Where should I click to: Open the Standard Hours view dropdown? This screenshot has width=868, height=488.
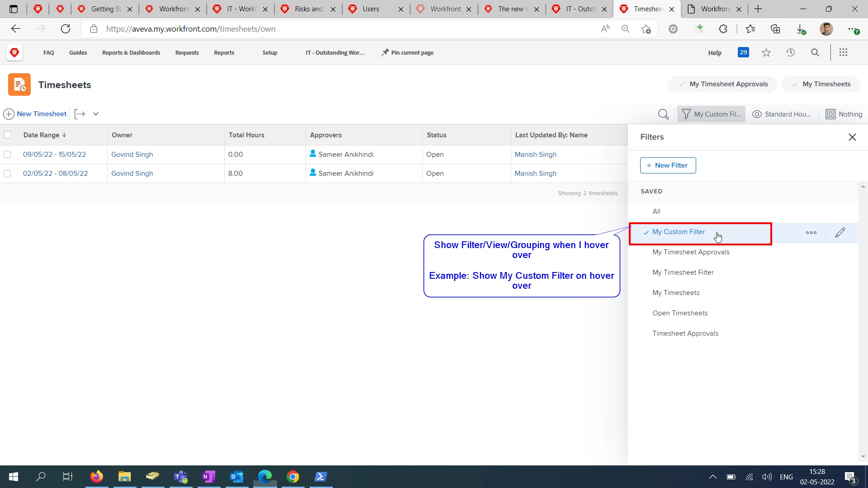click(x=782, y=114)
